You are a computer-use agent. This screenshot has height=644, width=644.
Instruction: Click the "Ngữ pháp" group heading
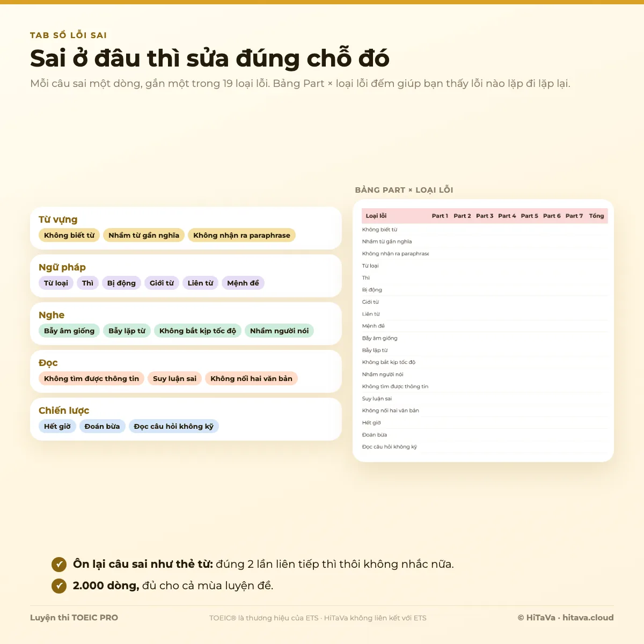pos(62,267)
